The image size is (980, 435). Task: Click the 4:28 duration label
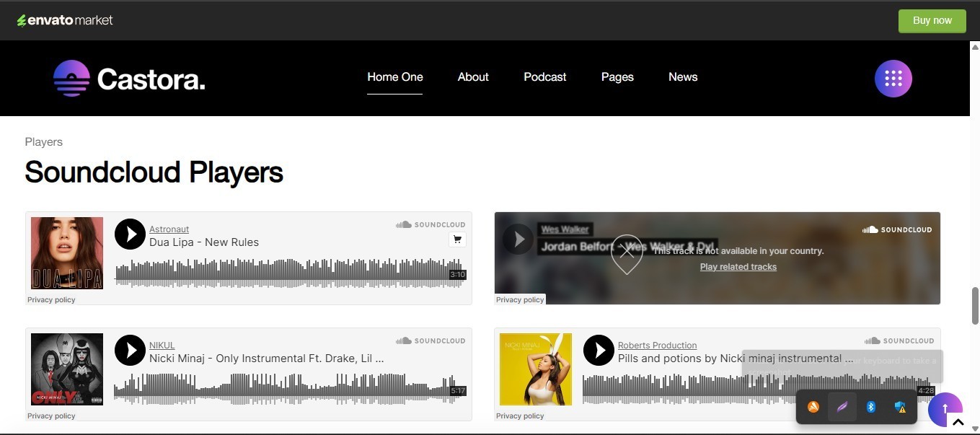click(x=926, y=391)
